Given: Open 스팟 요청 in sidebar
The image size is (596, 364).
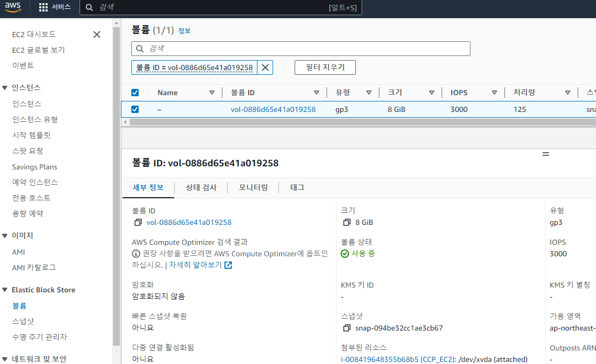Looking at the screenshot, I should coord(27,151).
